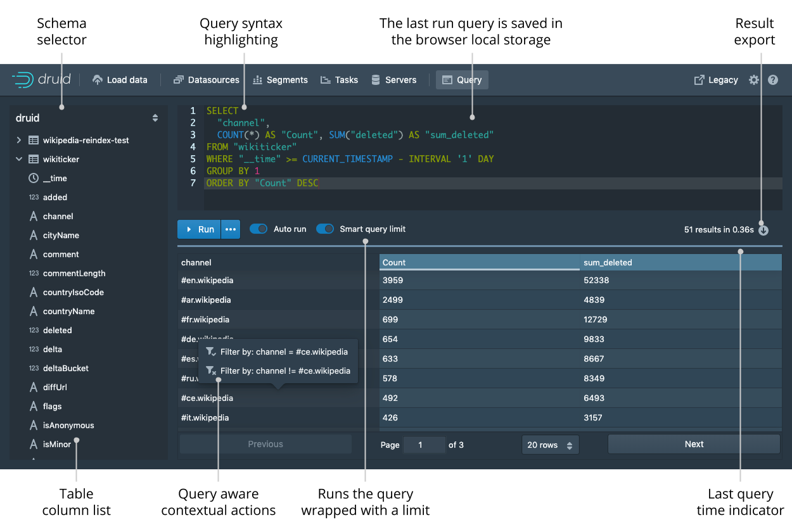Go to the Datasources tab

[x=207, y=80]
